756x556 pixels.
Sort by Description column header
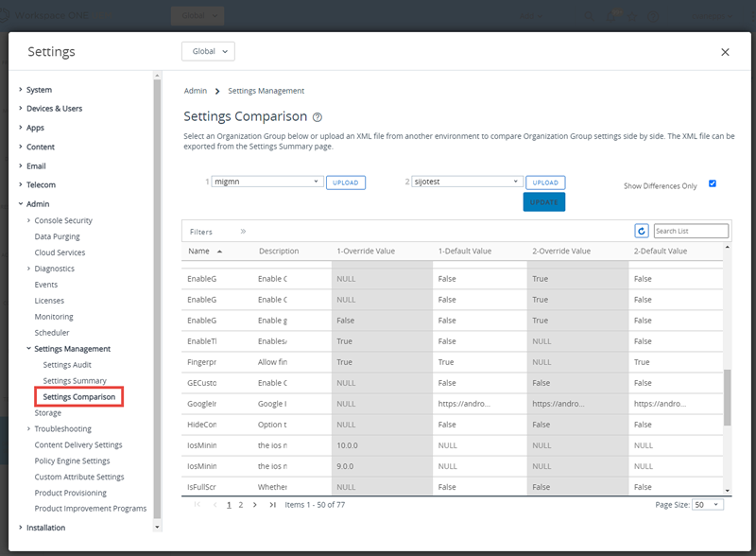279,251
